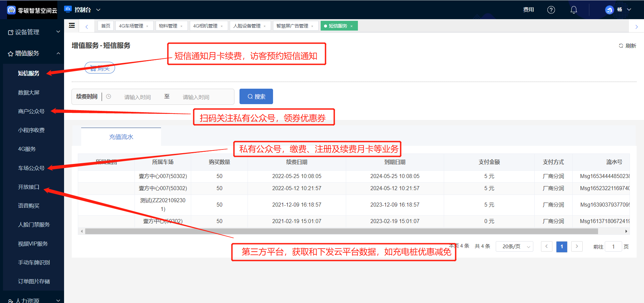Click the clock icon in 续费时间 field
Image resolution: width=644 pixels, height=303 pixels.
(x=108, y=96)
